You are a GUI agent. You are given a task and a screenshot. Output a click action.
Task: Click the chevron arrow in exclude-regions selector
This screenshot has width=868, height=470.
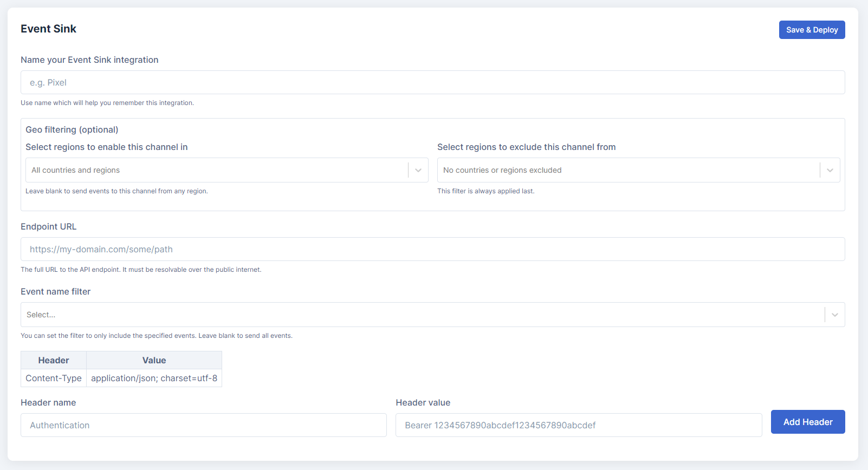830,170
